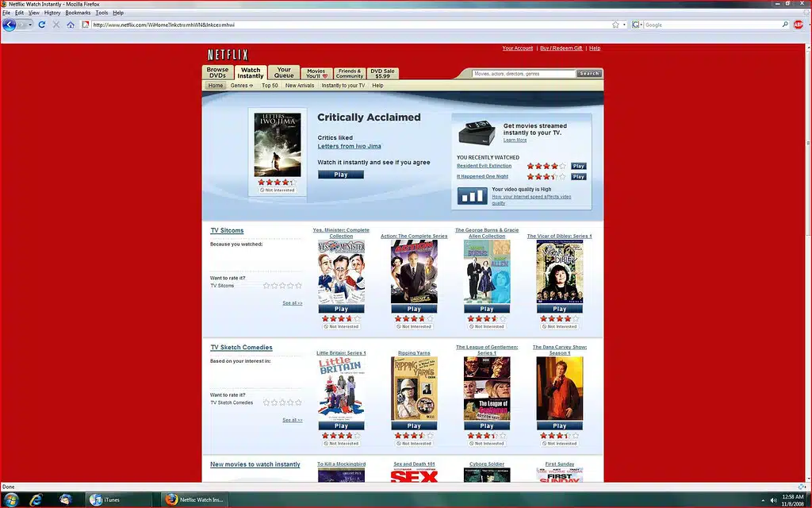Mark The George Burns collection Not Interested
812x508 pixels.
(487, 326)
